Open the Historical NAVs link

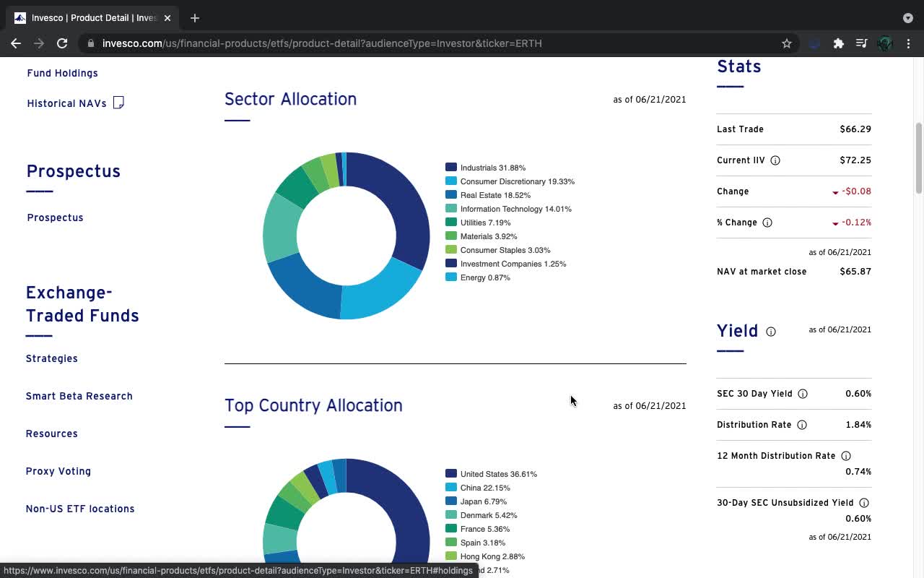(66, 103)
